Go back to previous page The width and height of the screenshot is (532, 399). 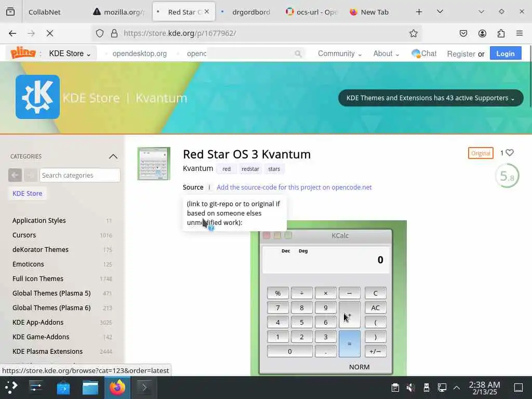click(x=12, y=33)
